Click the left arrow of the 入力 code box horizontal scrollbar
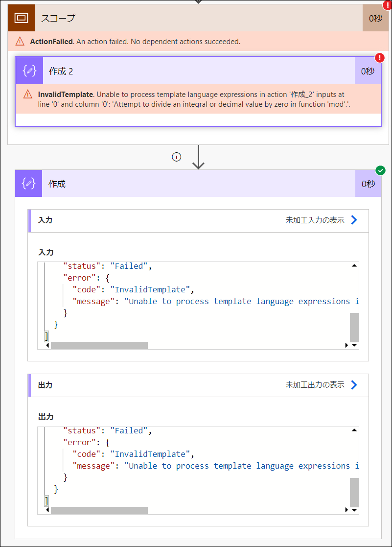This screenshot has height=547, width=392. [47, 345]
